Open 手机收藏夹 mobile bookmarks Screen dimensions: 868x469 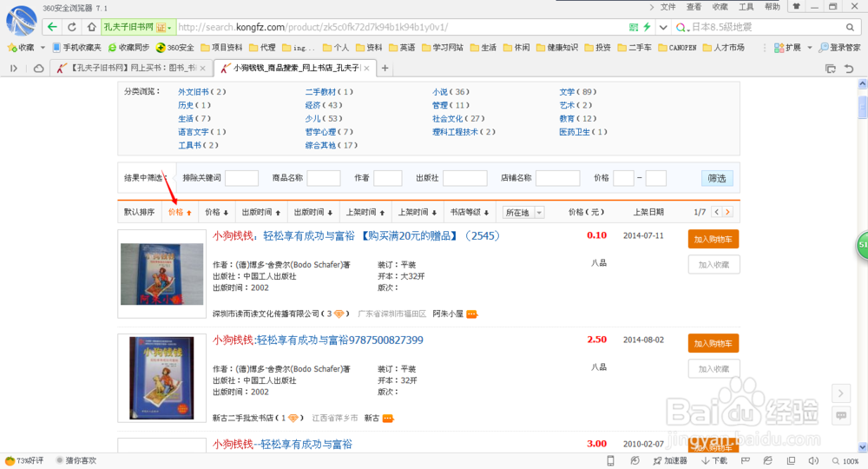pos(76,48)
